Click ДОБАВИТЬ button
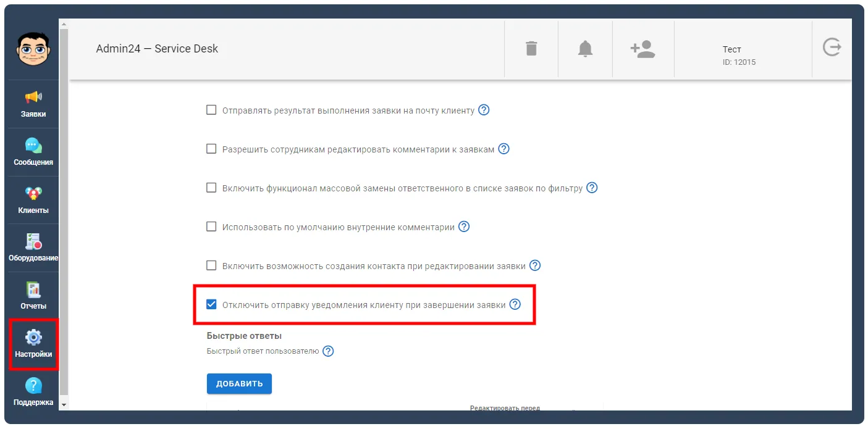The image size is (868, 429). (x=239, y=383)
